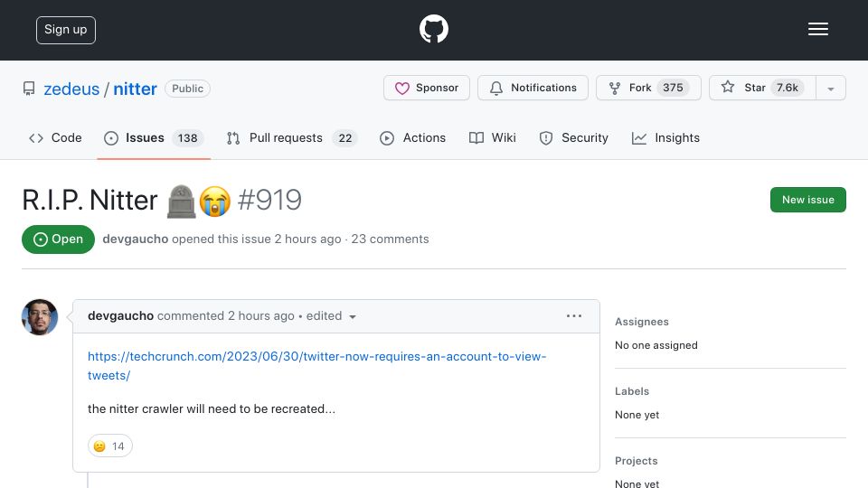Click the Sponsor heart button

click(426, 88)
